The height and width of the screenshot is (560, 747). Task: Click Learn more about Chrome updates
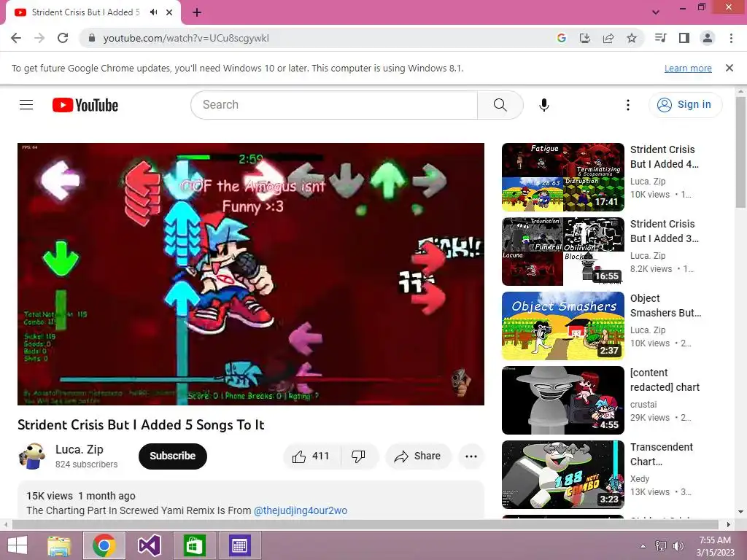tap(688, 68)
